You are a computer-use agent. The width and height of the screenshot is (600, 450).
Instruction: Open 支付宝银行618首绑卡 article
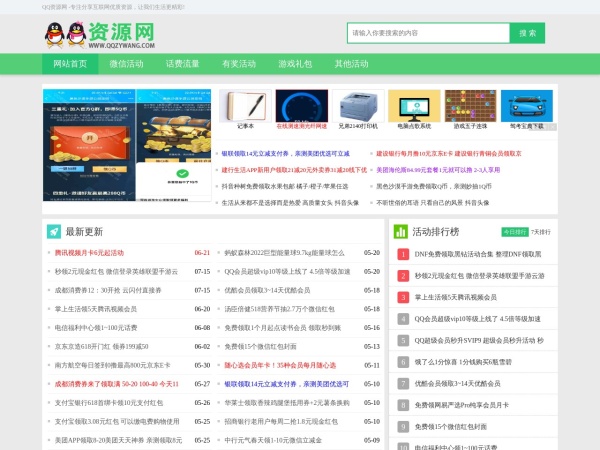click(109, 403)
